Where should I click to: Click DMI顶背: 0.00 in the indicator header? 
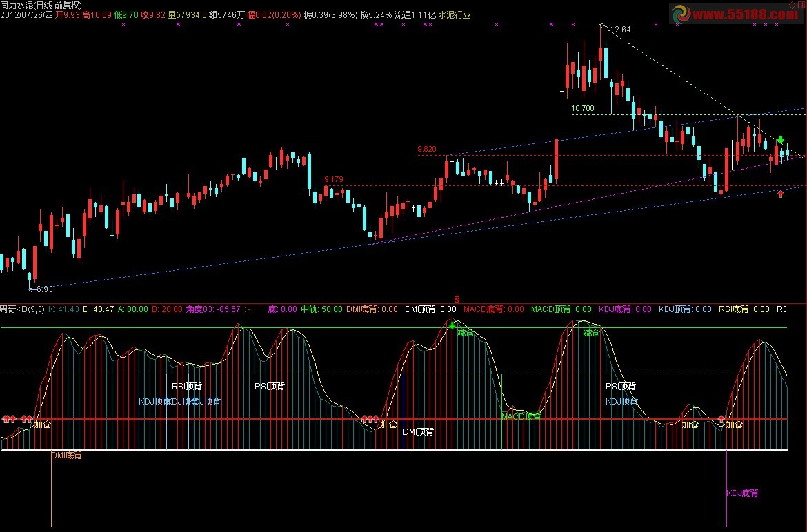click(431, 309)
